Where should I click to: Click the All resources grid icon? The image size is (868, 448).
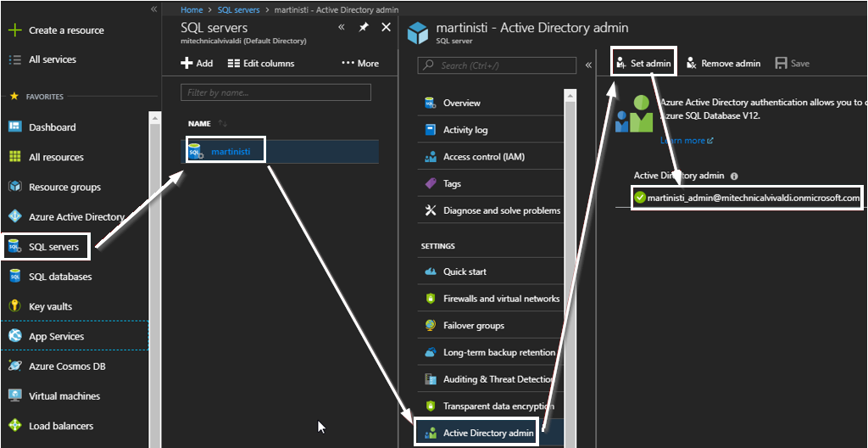tap(15, 157)
